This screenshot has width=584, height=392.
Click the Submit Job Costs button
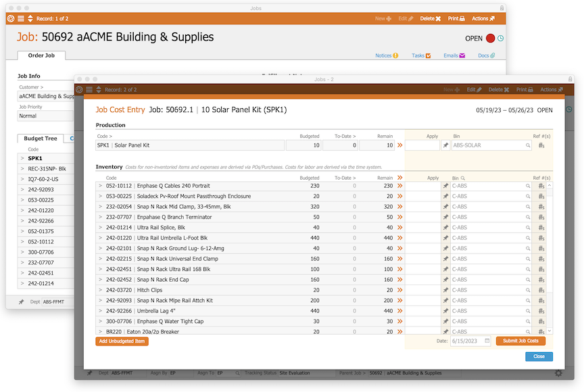pyautogui.click(x=520, y=341)
